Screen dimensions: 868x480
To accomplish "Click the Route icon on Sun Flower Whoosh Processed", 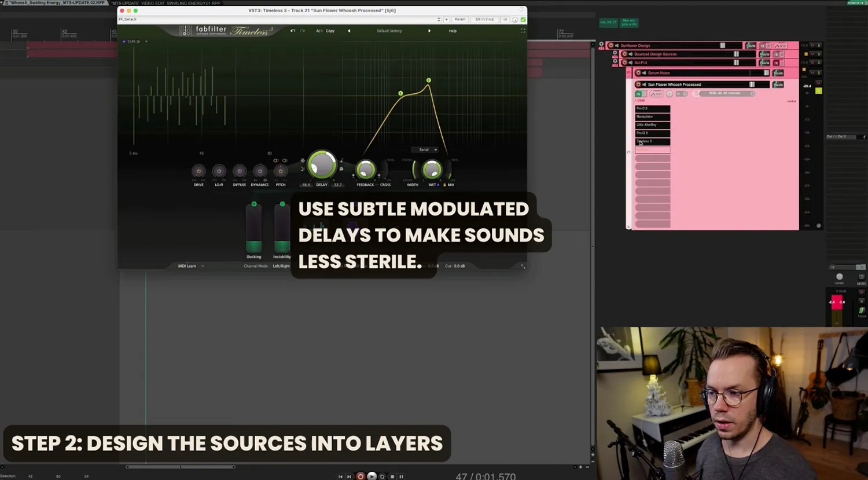I will pyautogui.click(x=778, y=85).
